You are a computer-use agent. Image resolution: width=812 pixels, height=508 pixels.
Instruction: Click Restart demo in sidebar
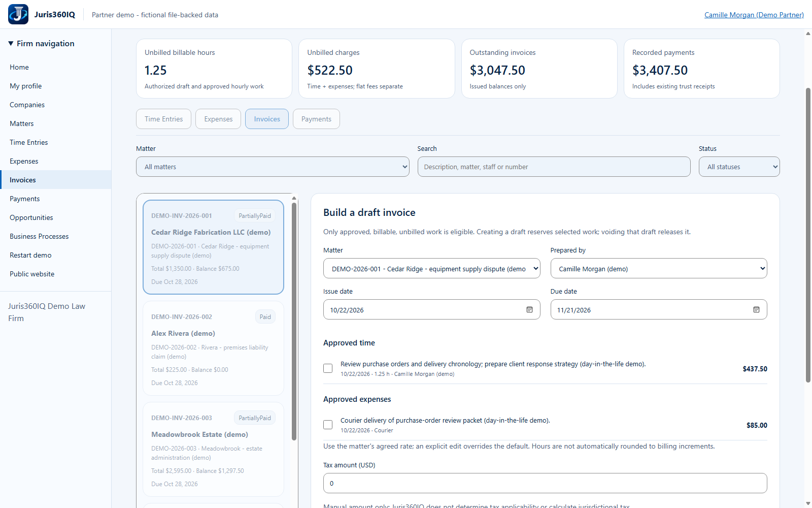(56, 255)
